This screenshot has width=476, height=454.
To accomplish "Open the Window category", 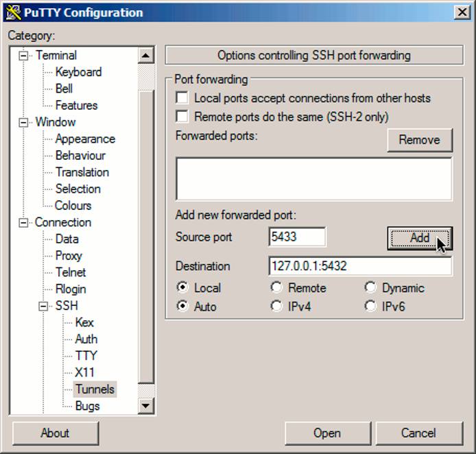I will tap(56, 122).
